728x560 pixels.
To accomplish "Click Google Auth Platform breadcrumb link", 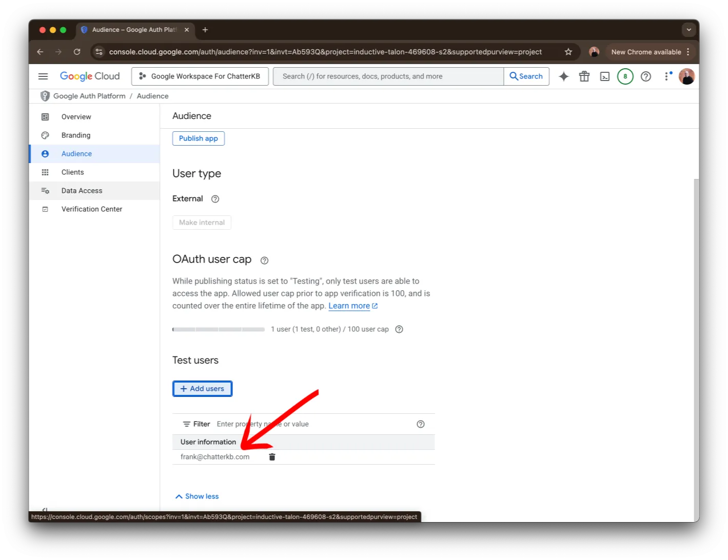I will [89, 96].
